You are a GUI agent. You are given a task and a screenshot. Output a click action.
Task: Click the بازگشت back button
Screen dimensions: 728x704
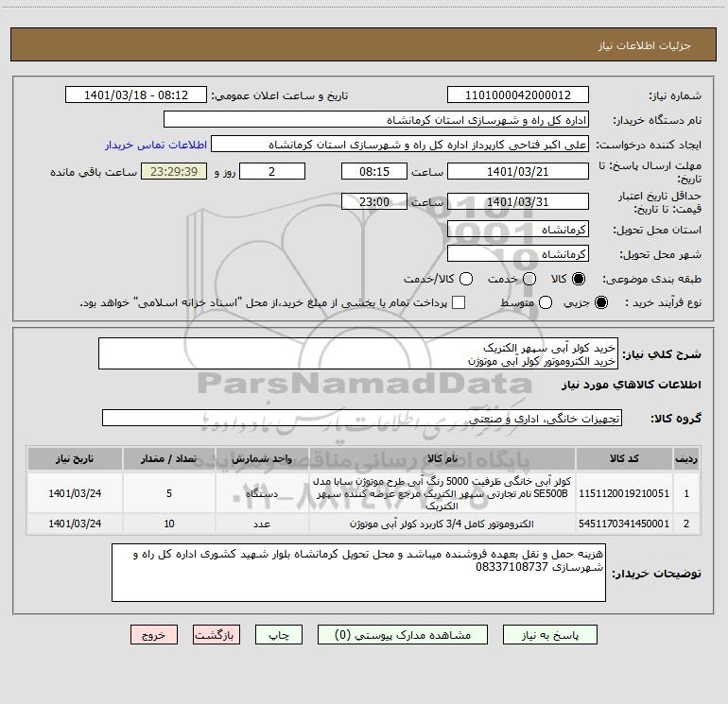217,635
